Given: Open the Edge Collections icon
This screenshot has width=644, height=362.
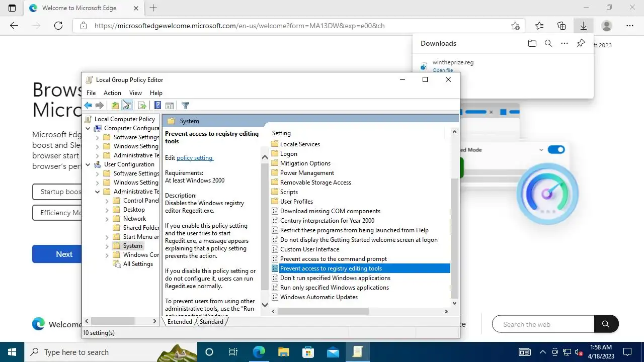Looking at the screenshot, I should coord(561,26).
